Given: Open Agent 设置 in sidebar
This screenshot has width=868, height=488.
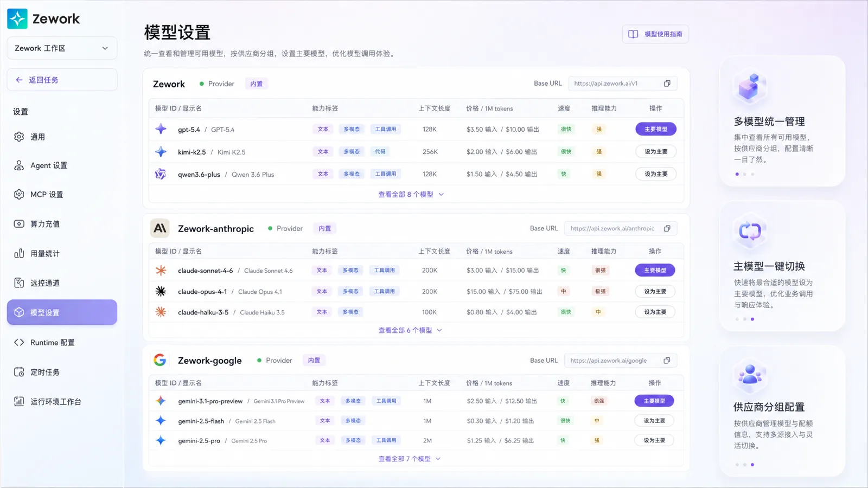Looking at the screenshot, I should pyautogui.click(x=62, y=165).
